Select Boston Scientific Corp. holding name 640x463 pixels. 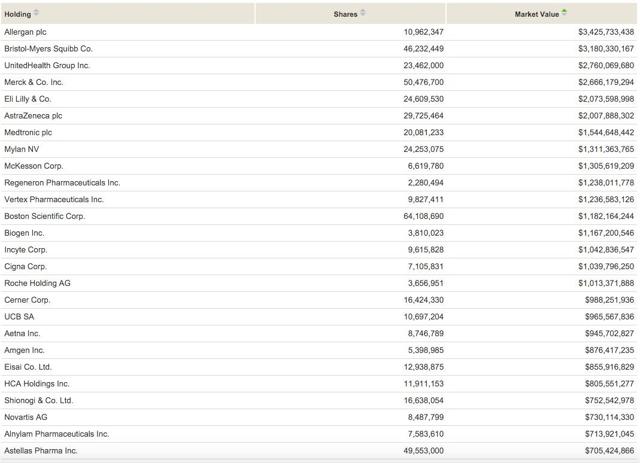(x=44, y=216)
